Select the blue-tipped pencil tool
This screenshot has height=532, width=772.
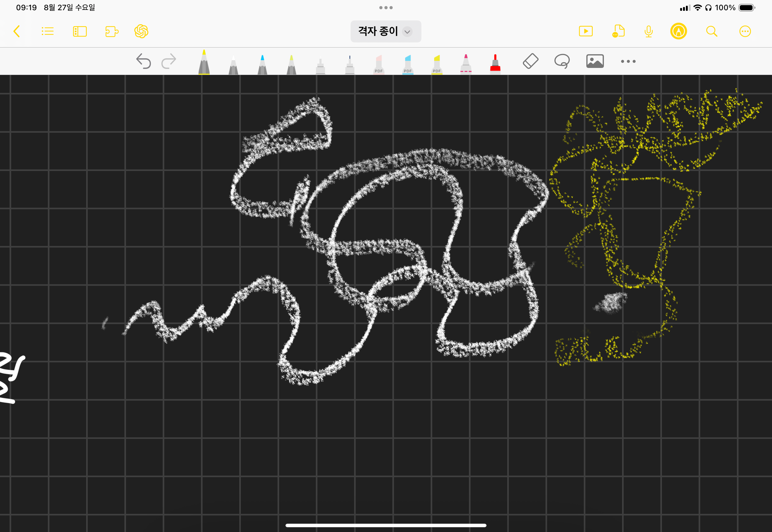pos(262,64)
